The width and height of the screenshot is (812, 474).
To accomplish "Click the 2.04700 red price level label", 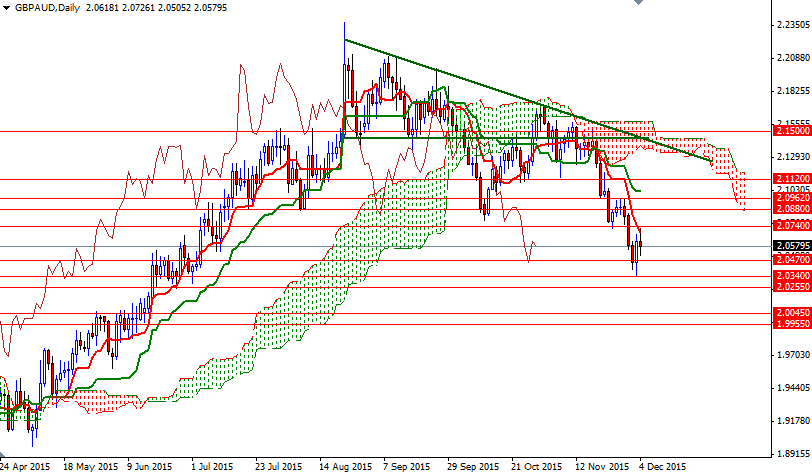I will coord(792,260).
